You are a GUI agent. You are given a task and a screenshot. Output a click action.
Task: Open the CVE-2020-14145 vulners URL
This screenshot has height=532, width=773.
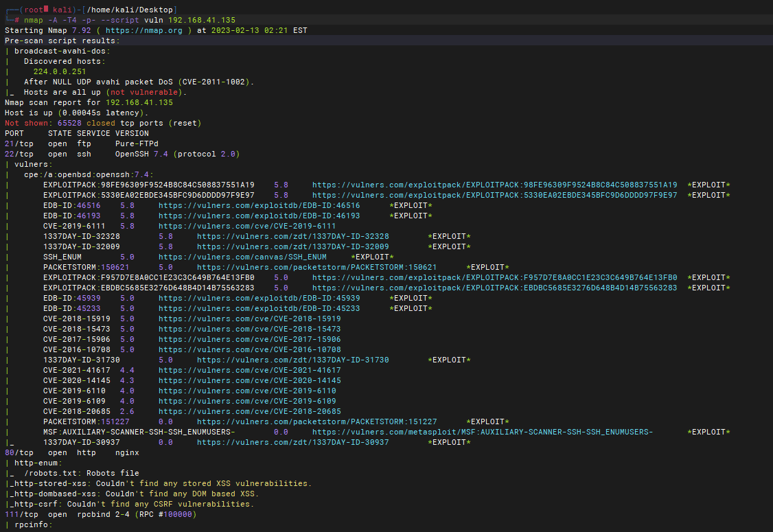coord(249,380)
